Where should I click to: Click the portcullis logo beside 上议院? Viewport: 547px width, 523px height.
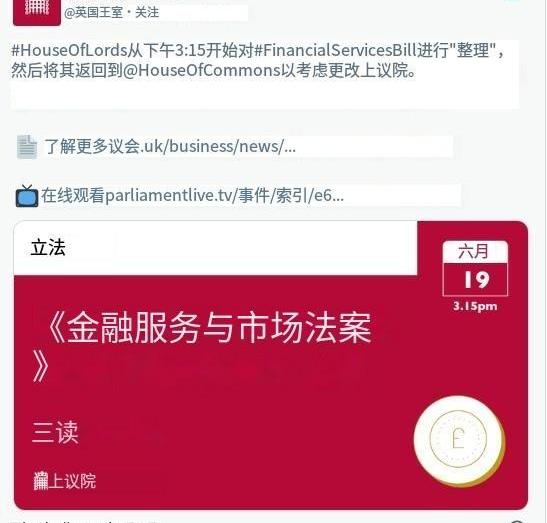40,481
